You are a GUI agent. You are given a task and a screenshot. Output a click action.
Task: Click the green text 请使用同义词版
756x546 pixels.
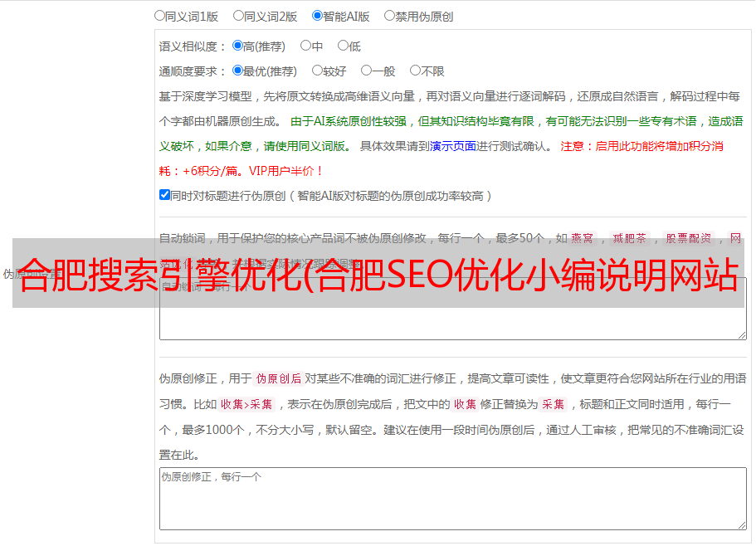pos(305,146)
